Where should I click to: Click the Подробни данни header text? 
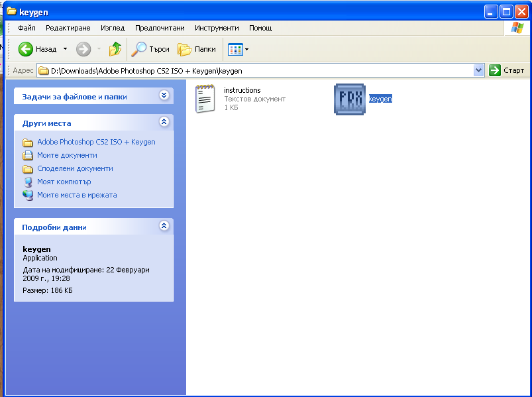click(54, 227)
